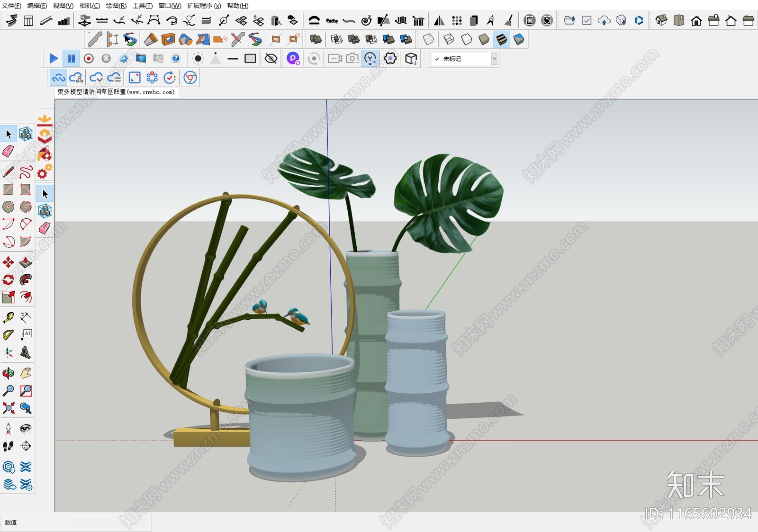Select the Rotate tool
This screenshot has height=532, width=758.
point(9,280)
